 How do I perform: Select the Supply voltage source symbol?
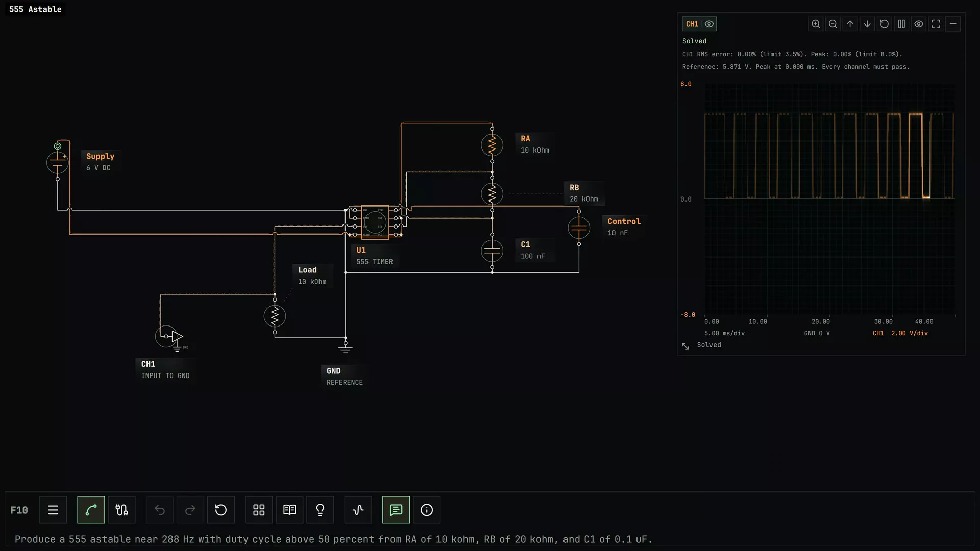click(58, 163)
